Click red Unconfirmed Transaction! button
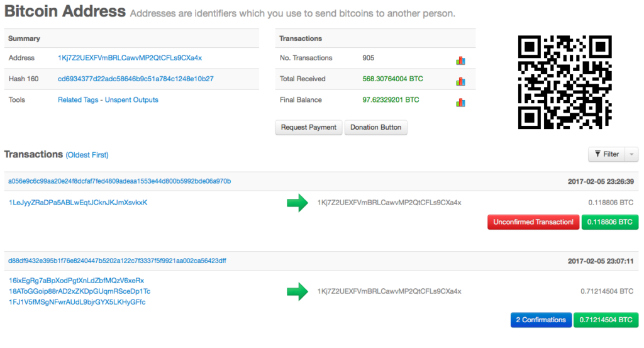Image resolution: width=644 pixels, height=348 pixels. pyautogui.click(x=533, y=222)
